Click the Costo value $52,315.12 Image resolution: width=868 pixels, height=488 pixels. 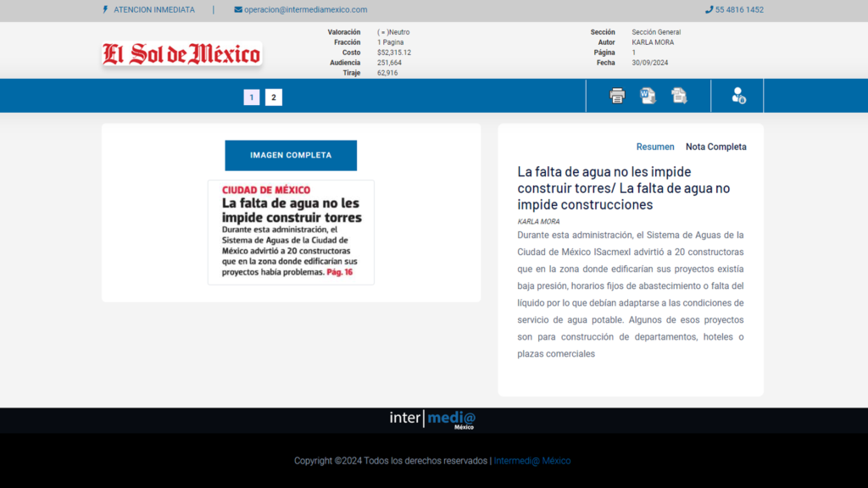pyautogui.click(x=393, y=53)
